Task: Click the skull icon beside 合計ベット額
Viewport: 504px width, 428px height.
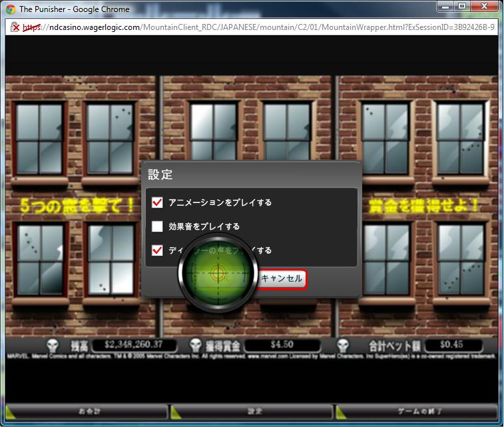Action: coord(343,345)
